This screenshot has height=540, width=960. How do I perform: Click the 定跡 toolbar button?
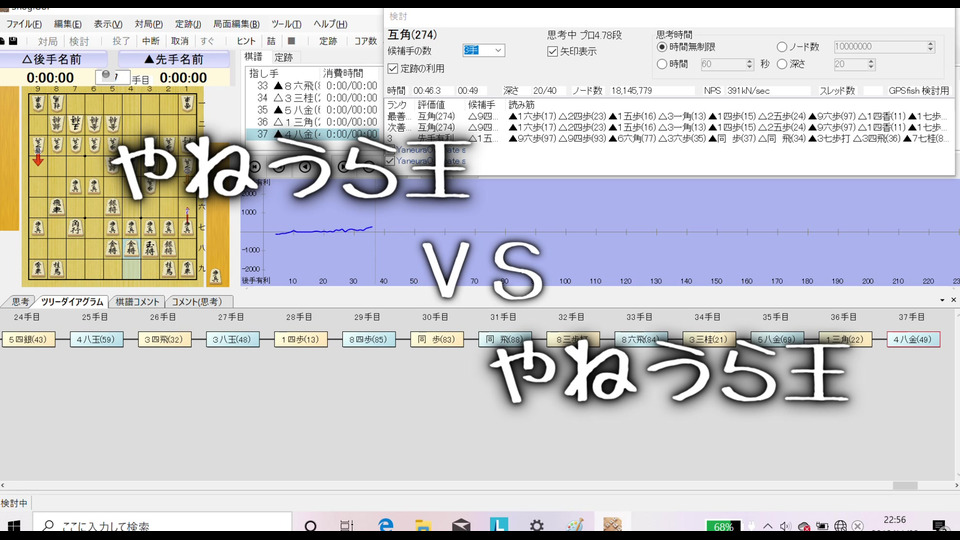point(328,41)
